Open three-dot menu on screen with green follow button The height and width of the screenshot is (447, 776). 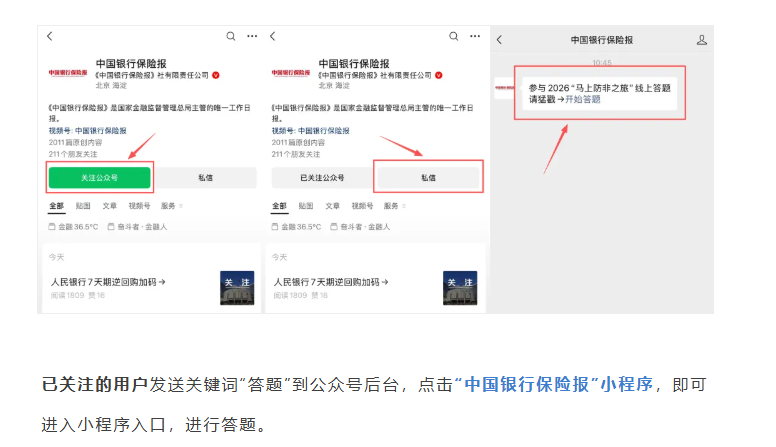coord(252,36)
